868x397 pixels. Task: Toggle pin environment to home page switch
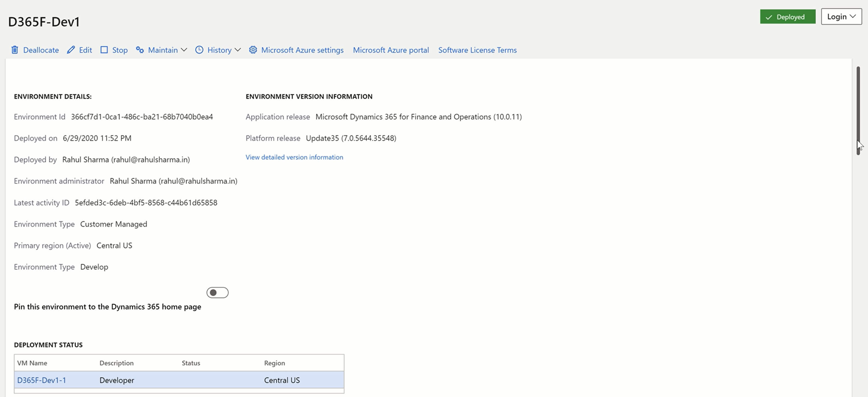coord(217,292)
